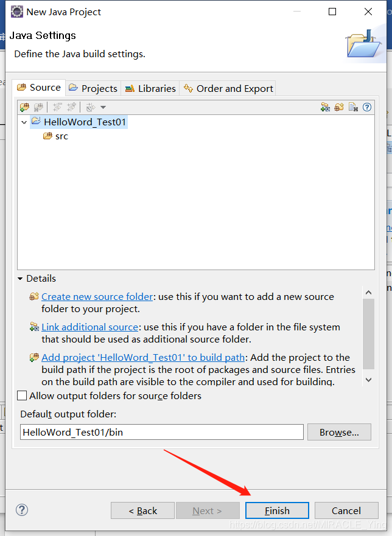Select the HelloWord_Test01 project in the tree
The image size is (392, 536).
point(79,122)
